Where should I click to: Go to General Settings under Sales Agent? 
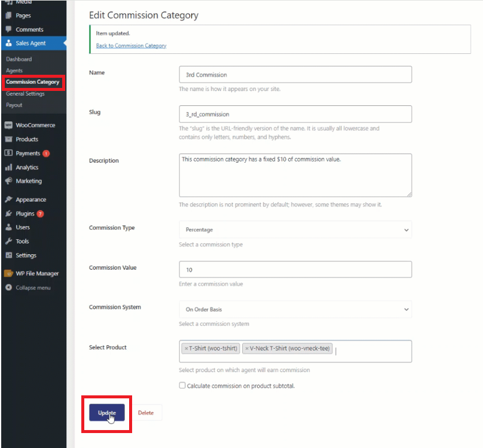click(25, 94)
